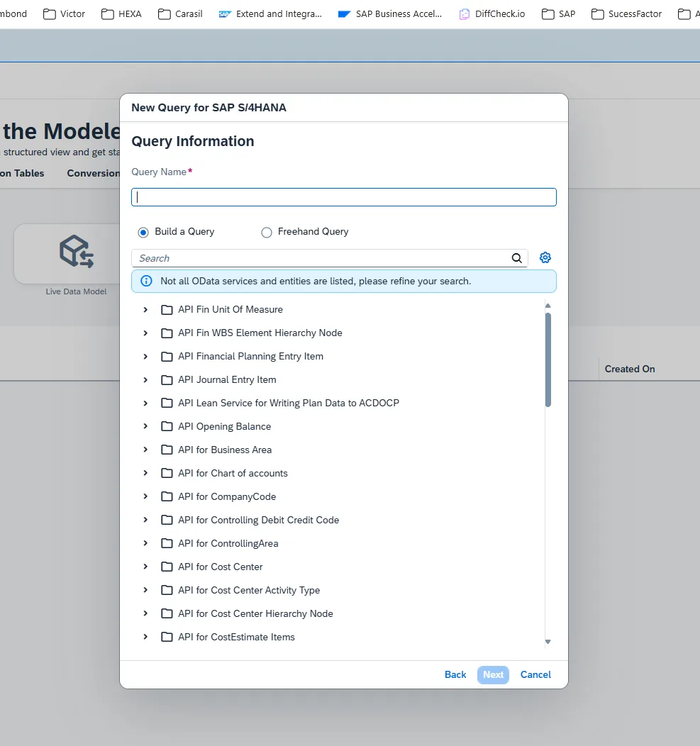This screenshot has height=746, width=700.
Task: Expand API for Controlling Debit Credit Code
Action: (145, 520)
